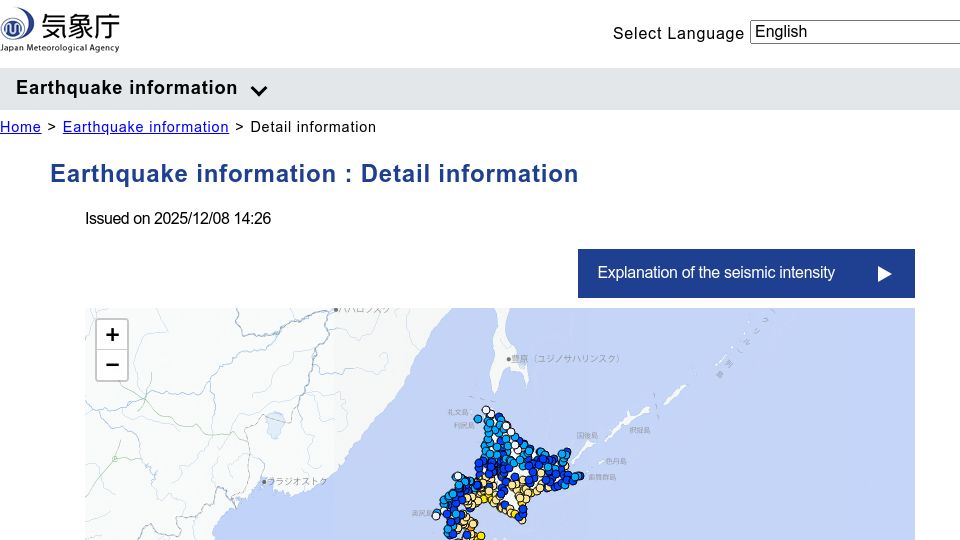Expand the Earthquake information menu chevron

pyautogui.click(x=259, y=91)
